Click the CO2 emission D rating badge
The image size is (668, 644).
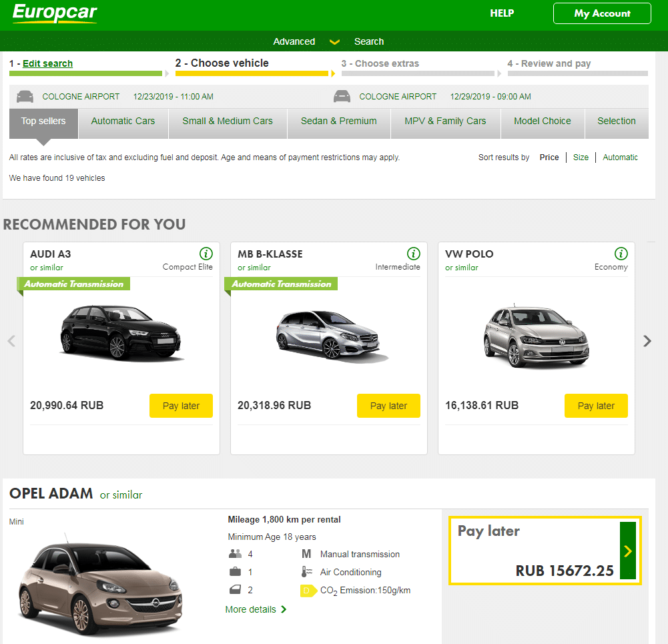308,591
